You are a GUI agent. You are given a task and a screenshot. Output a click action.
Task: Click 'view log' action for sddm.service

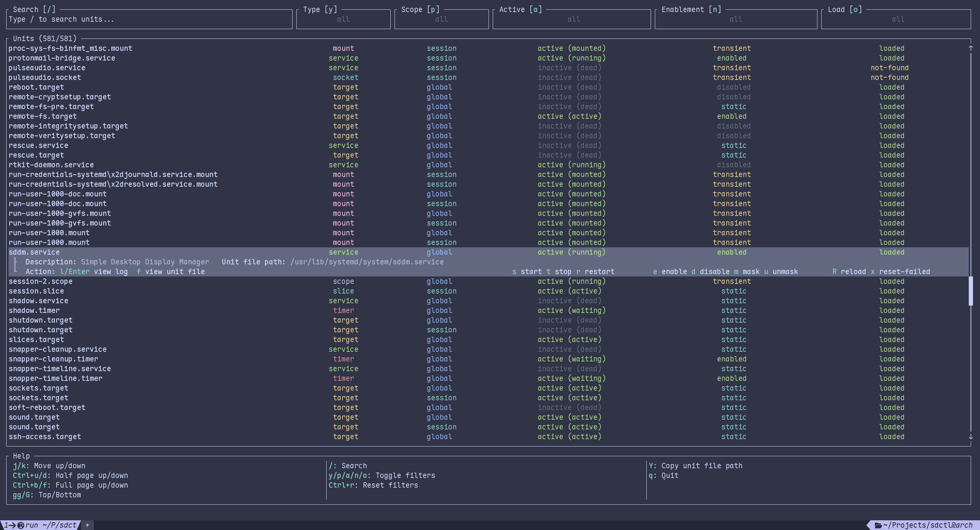(x=94, y=271)
